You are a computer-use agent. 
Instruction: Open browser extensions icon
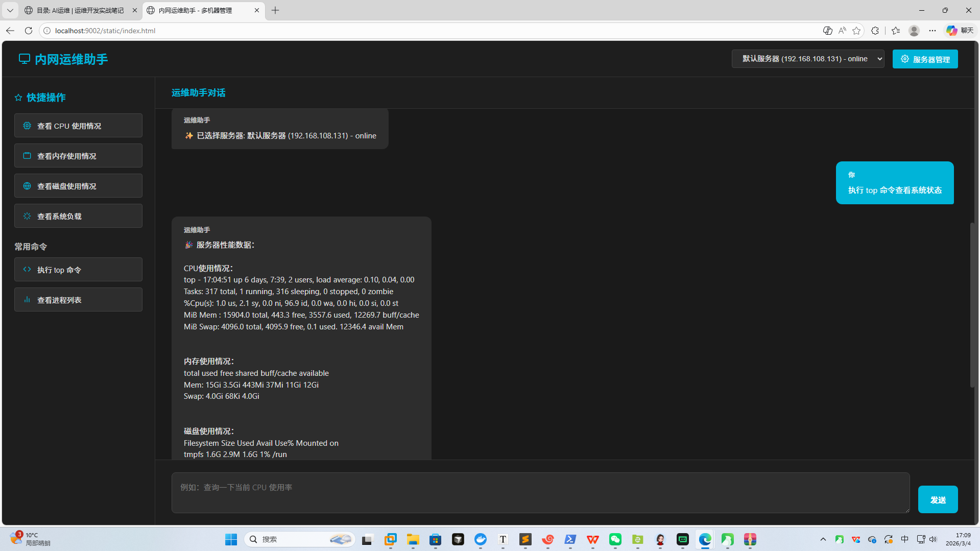(x=875, y=31)
